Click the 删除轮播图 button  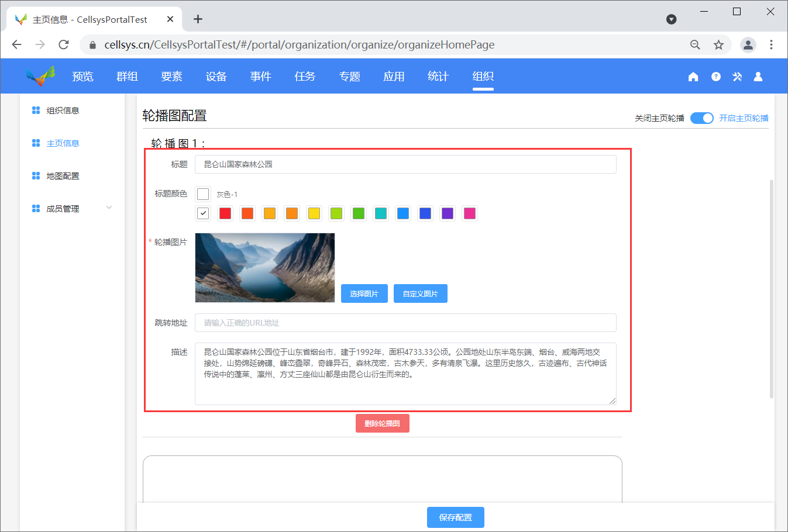pyautogui.click(x=383, y=423)
